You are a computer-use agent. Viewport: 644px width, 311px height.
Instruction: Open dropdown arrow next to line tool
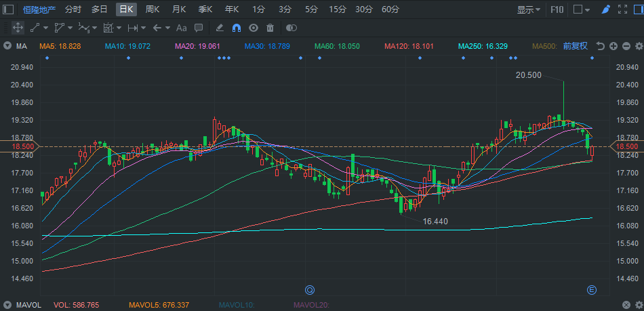(x=45, y=28)
